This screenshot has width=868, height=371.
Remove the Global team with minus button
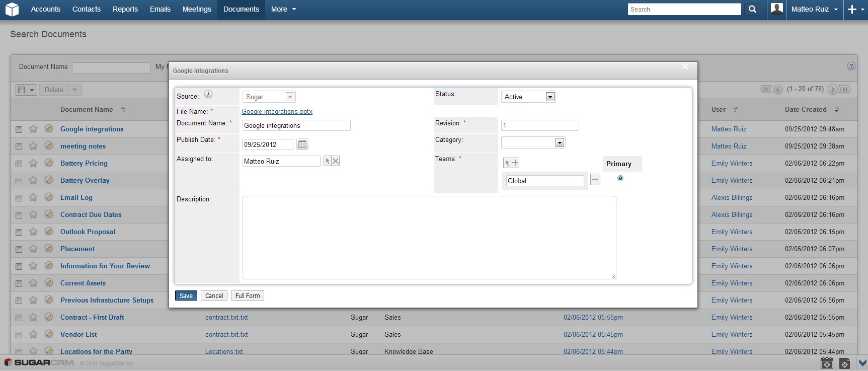click(595, 179)
